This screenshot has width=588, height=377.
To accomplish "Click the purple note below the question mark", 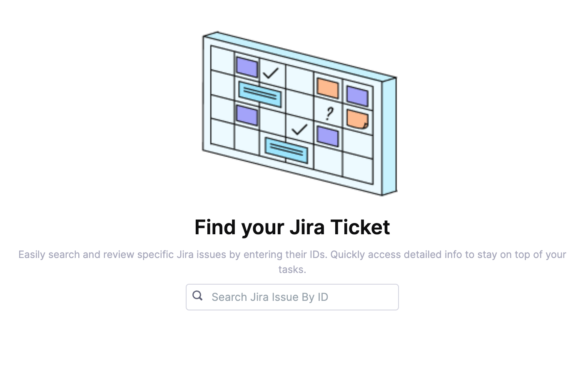I will tap(327, 135).
